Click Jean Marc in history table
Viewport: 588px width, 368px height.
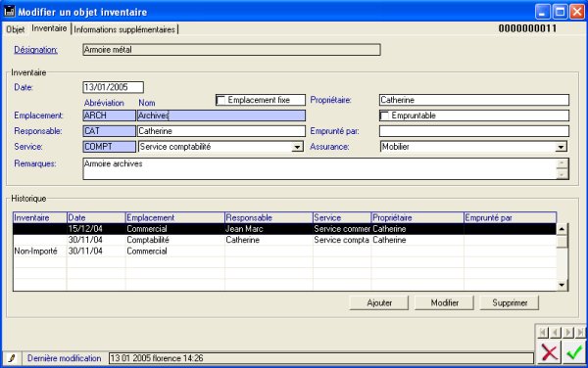pos(244,229)
